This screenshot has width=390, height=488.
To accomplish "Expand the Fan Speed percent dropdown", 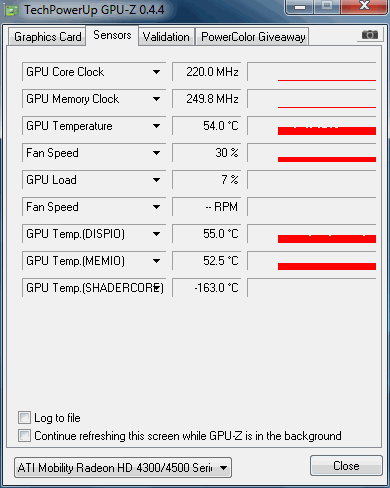I will [156, 153].
